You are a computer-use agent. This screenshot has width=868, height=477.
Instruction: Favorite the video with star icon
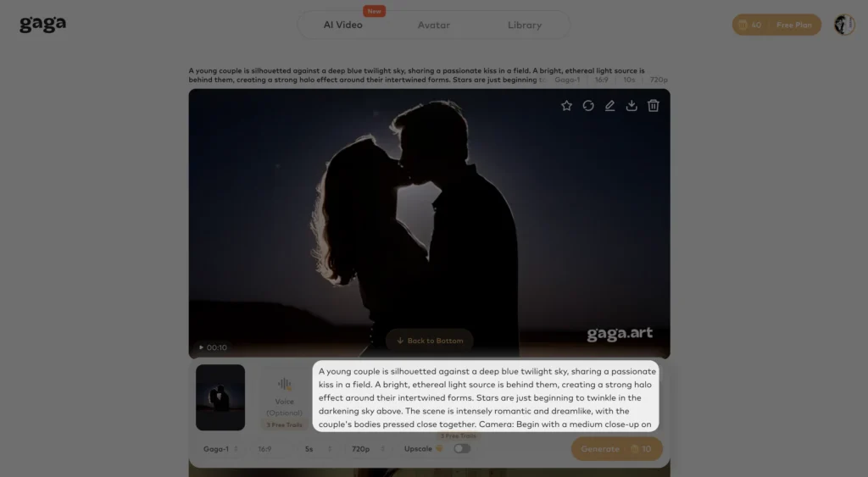(566, 106)
